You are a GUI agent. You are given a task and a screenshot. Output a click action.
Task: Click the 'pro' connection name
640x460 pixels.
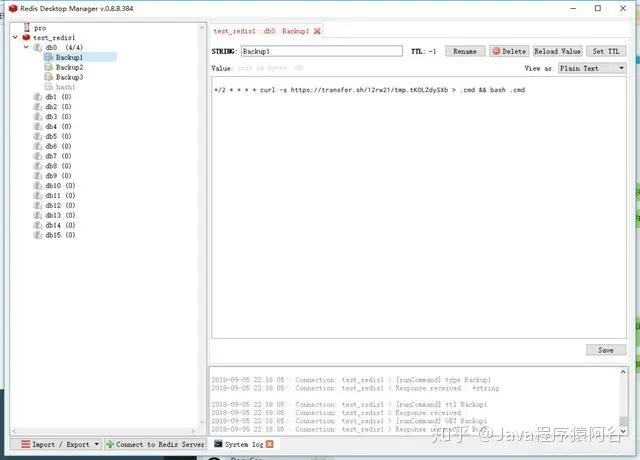[40, 28]
